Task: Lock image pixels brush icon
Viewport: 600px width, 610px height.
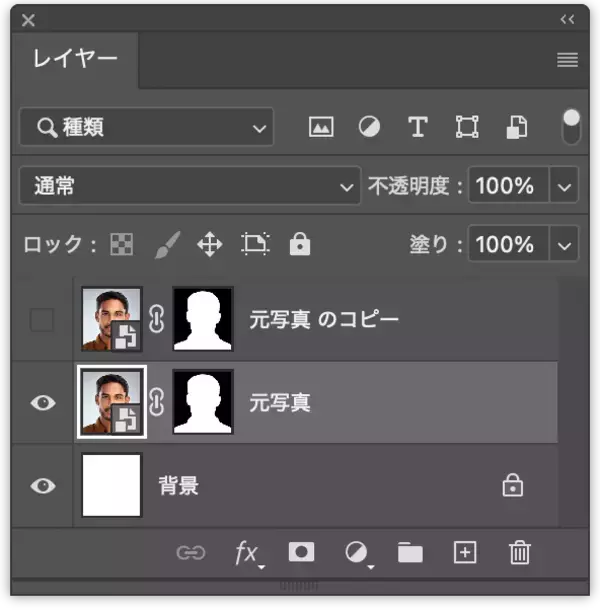Action: coord(167,244)
